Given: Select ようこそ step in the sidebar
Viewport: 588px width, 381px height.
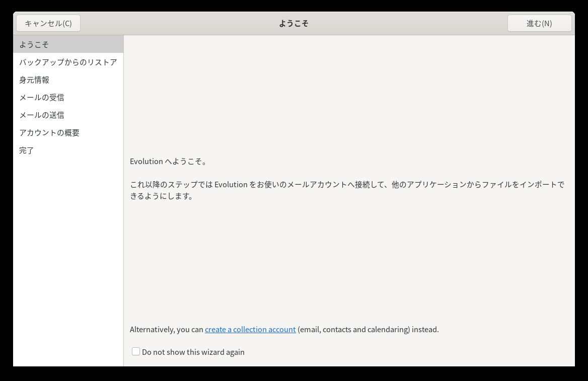Looking at the screenshot, I should pyautogui.click(x=68, y=44).
